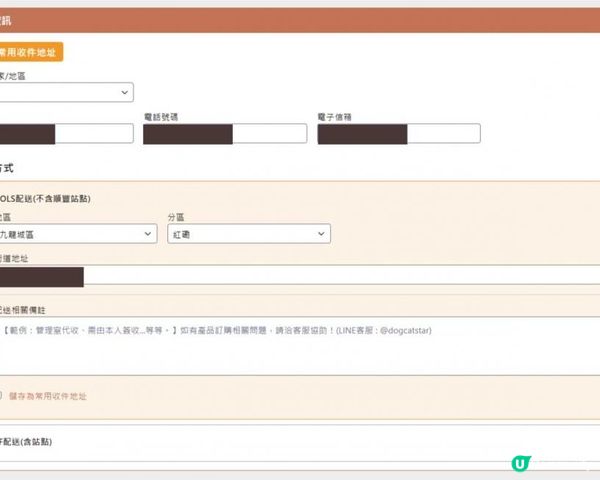Click the 電子信箱 field label
Viewport: 600px width, 480px height.
click(x=335, y=117)
